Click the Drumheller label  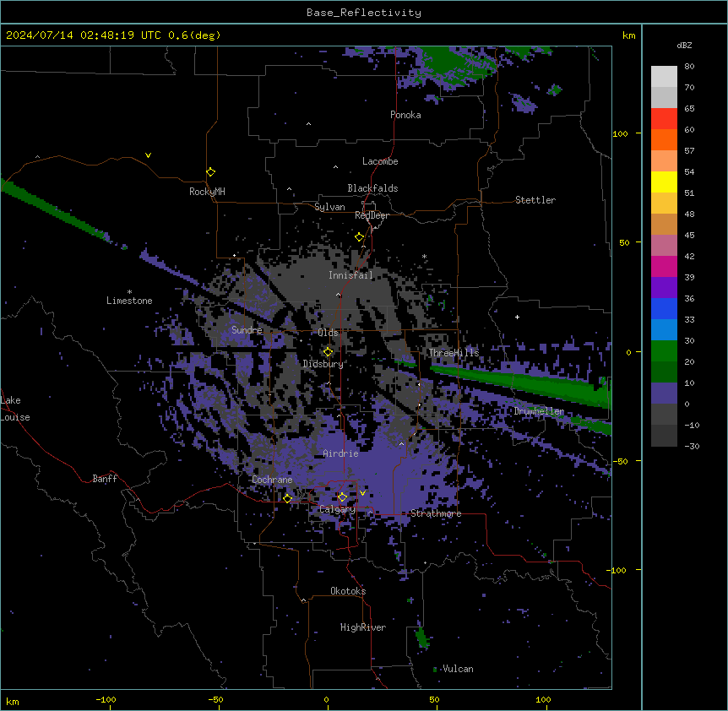(539, 411)
